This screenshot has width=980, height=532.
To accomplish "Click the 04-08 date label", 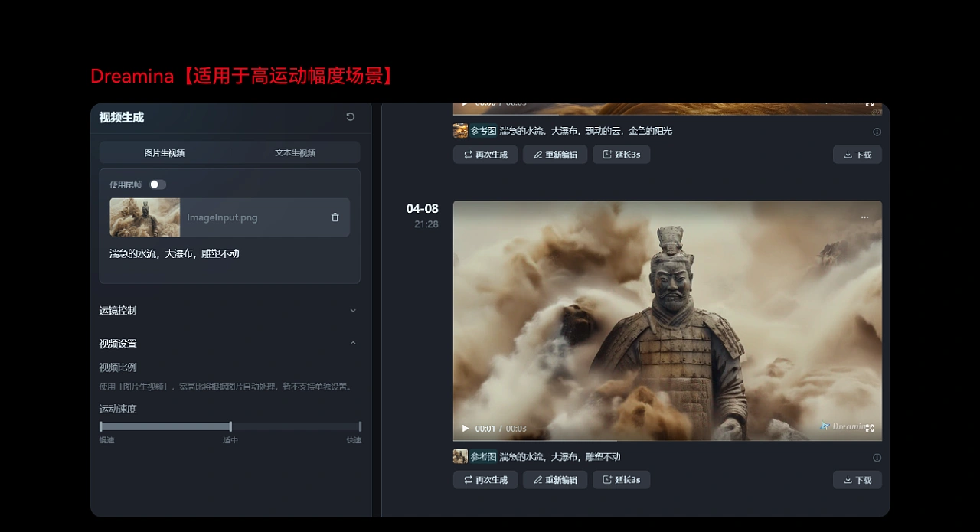I will pos(423,209).
